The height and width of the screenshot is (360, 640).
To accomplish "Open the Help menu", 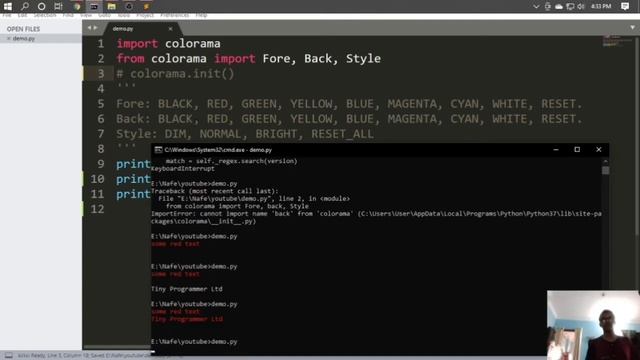I will point(201,15).
